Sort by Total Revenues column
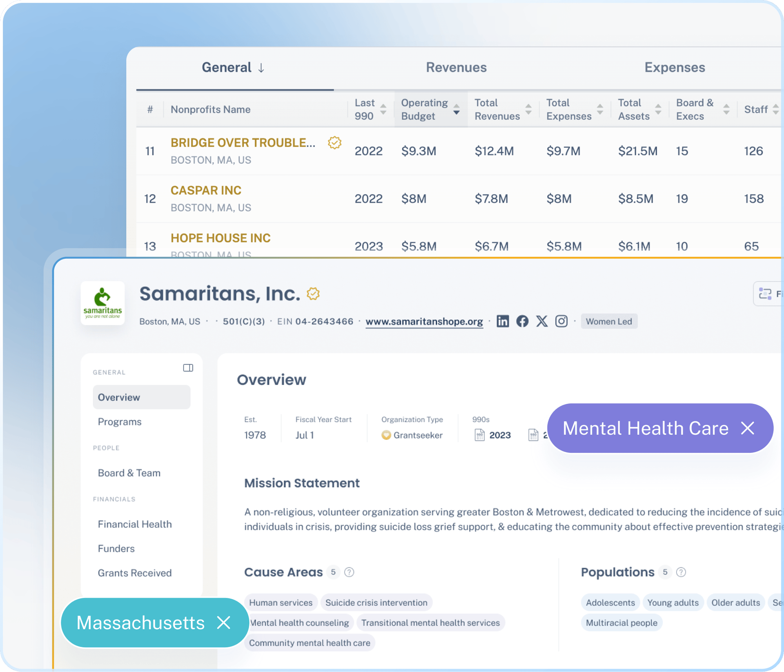 coord(528,109)
